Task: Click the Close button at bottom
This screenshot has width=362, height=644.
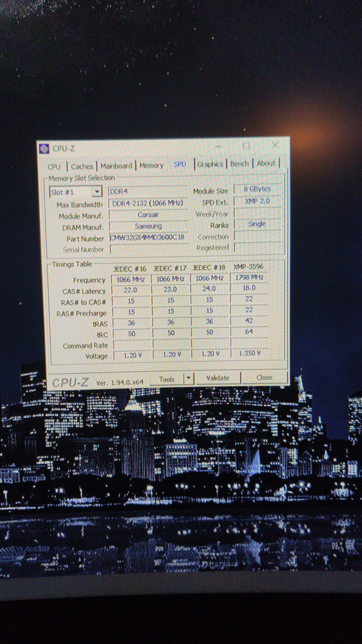Action: 265,377
